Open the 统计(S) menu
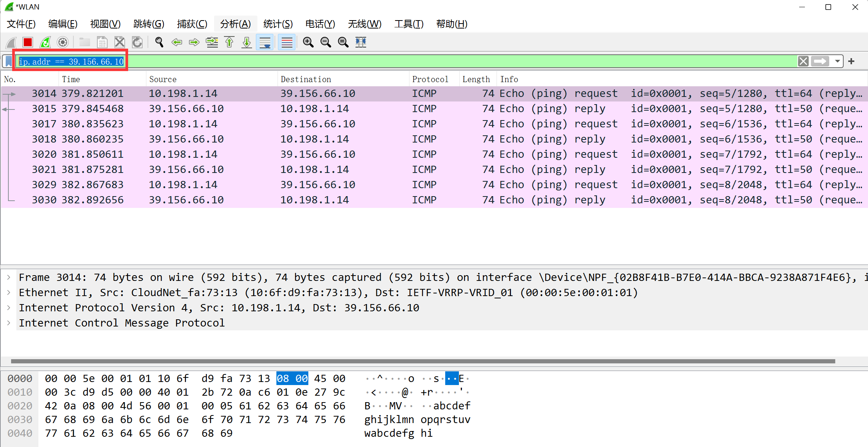The image size is (868, 447). 278,24
